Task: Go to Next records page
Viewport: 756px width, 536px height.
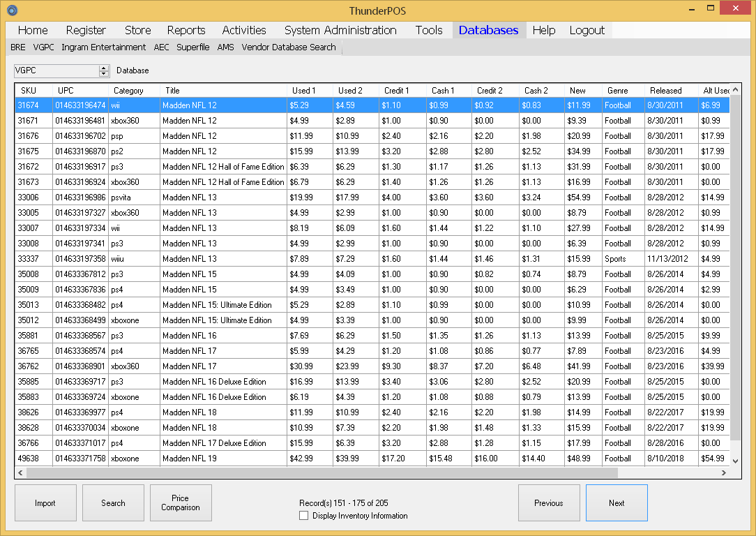Action: tap(617, 502)
